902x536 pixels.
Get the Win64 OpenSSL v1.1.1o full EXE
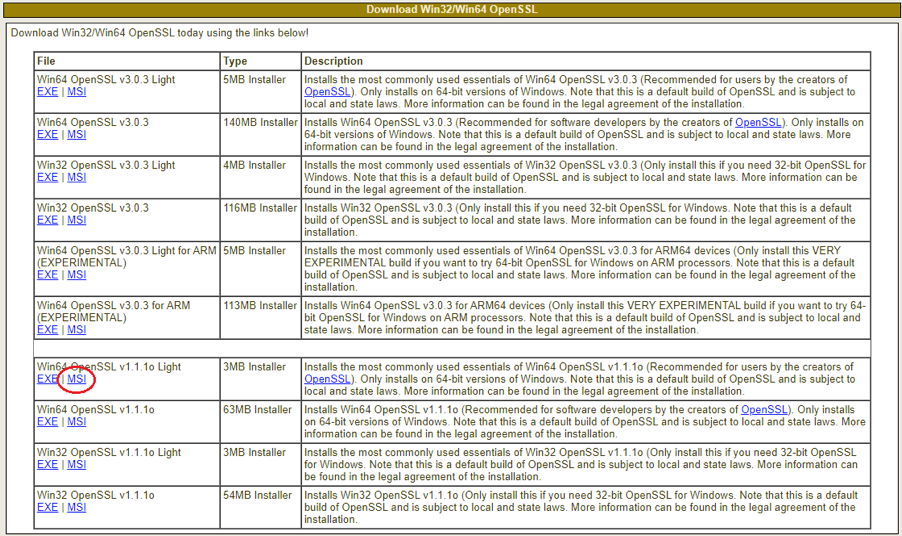[47, 422]
